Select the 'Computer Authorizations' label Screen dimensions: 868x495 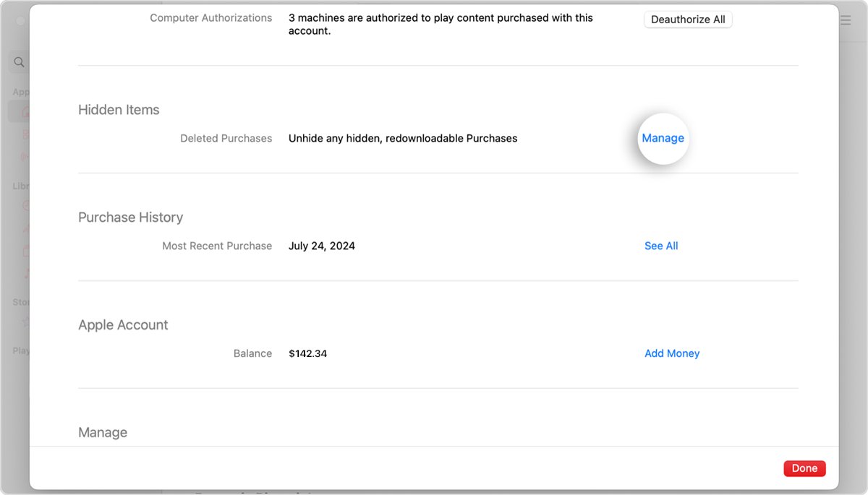coord(211,18)
